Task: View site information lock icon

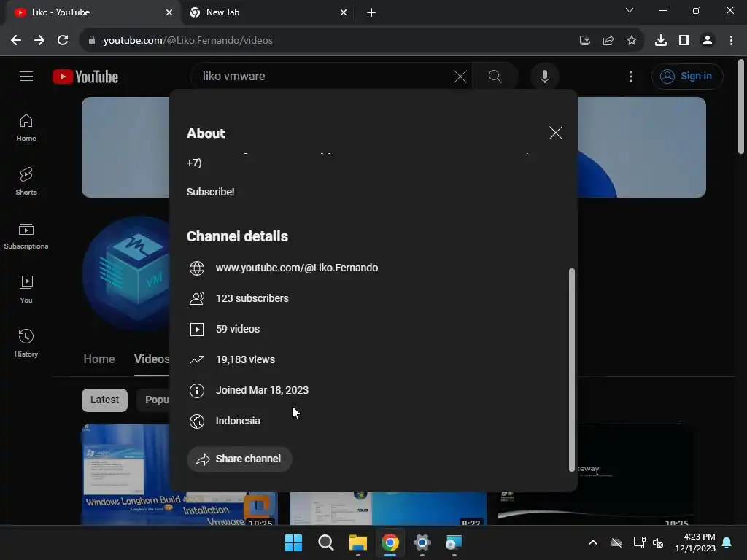Action: [x=91, y=41]
